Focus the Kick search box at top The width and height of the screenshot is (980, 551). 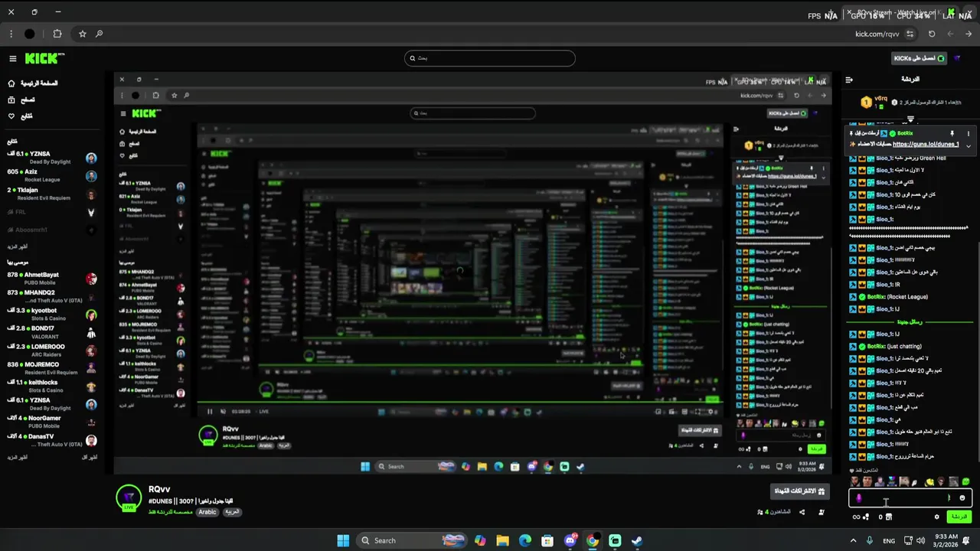coord(490,58)
